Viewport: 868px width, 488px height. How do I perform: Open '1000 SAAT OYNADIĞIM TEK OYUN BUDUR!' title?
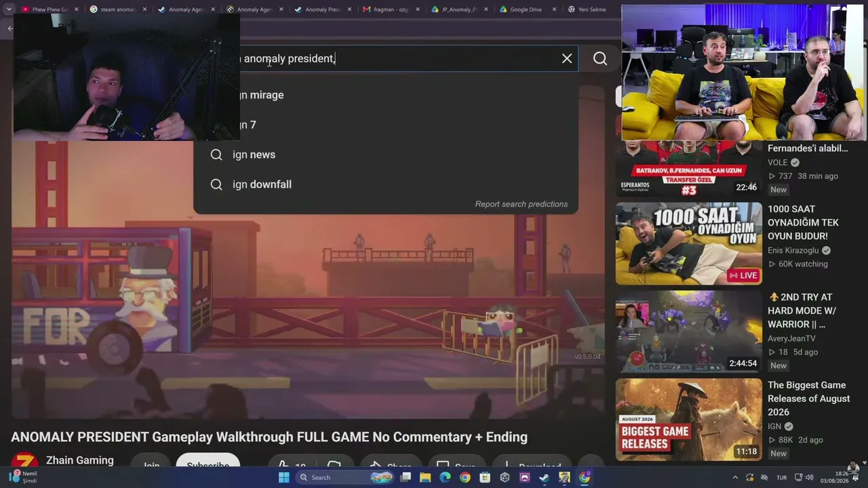[804, 222]
